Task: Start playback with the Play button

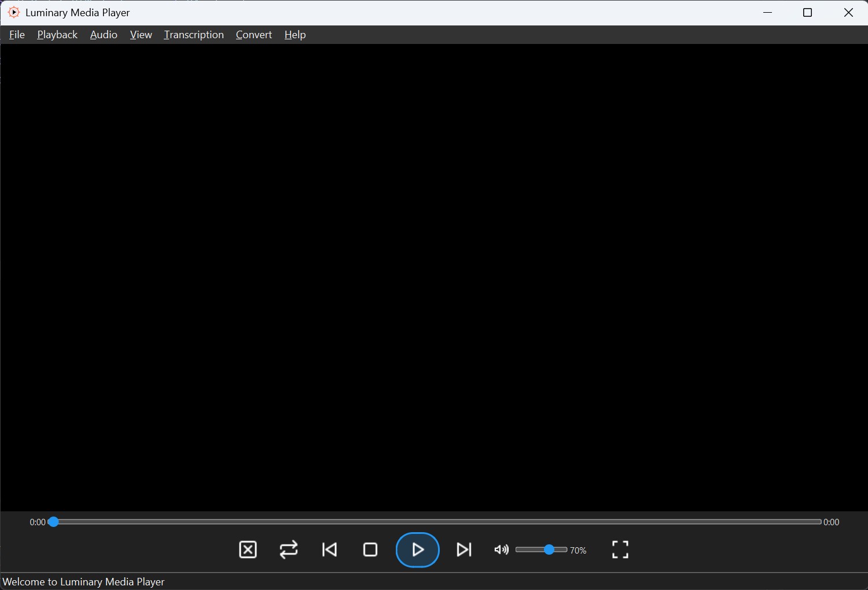Action: (x=417, y=550)
